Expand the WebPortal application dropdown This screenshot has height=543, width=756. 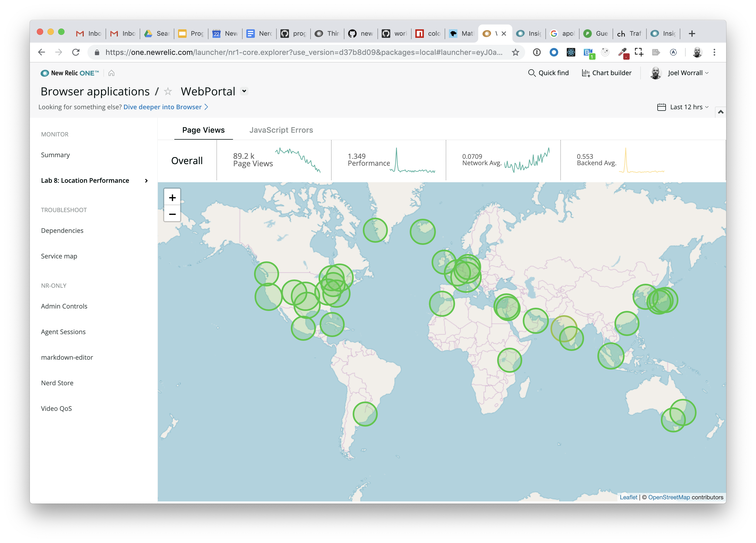click(x=244, y=91)
